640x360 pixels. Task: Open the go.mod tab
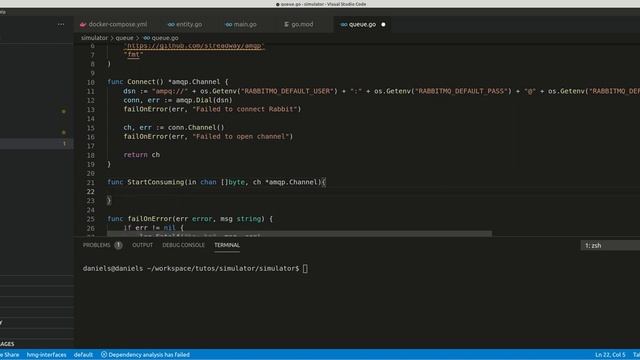(x=299, y=24)
